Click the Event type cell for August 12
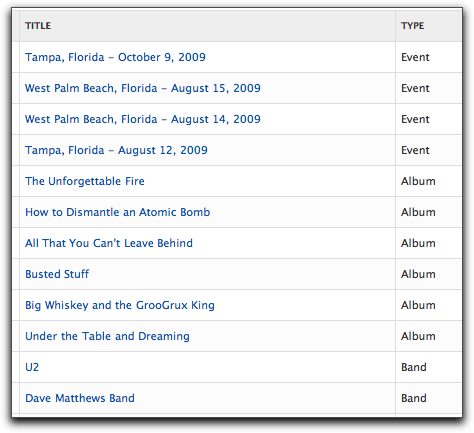 [415, 150]
